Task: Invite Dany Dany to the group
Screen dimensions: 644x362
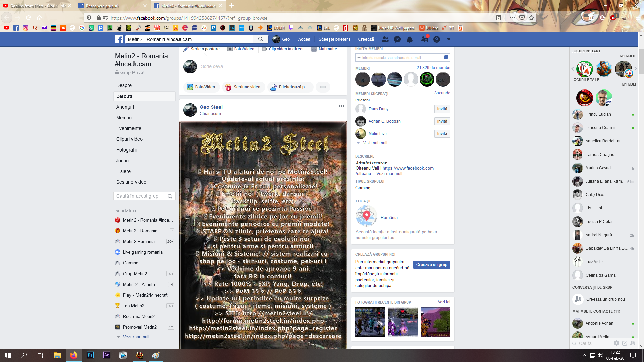Action: [442, 109]
